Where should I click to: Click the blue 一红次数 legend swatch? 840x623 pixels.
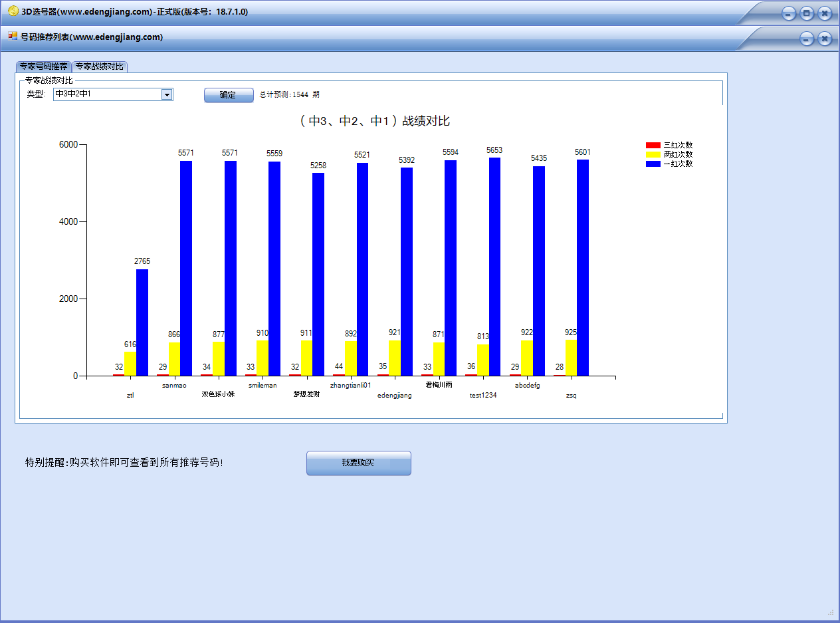(x=653, y=164)
